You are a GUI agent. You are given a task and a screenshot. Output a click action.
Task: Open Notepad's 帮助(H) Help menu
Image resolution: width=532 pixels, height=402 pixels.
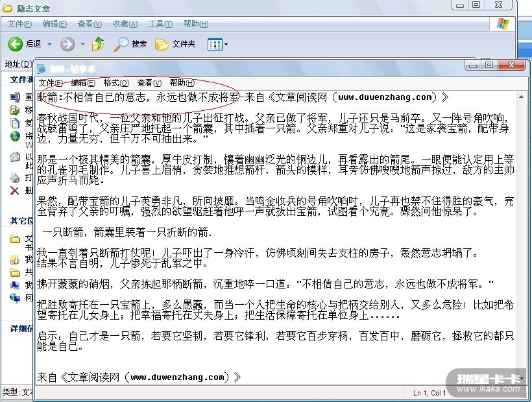182,83
